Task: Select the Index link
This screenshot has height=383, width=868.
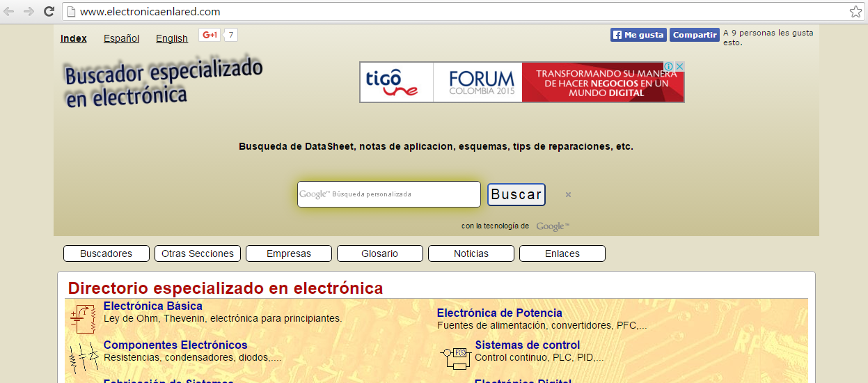Action: [x=74, y=38]
